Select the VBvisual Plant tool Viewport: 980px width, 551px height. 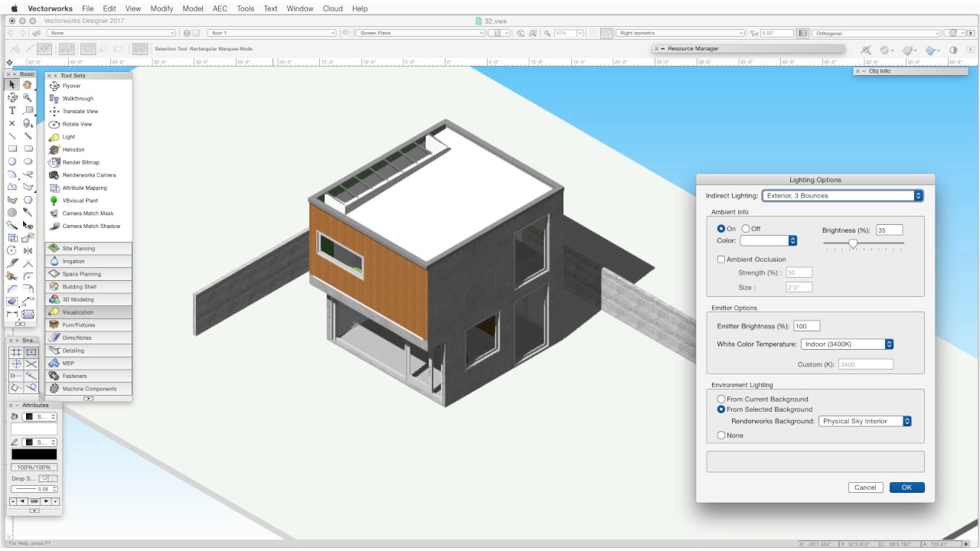pyautogui.click(x=88, y=201)
